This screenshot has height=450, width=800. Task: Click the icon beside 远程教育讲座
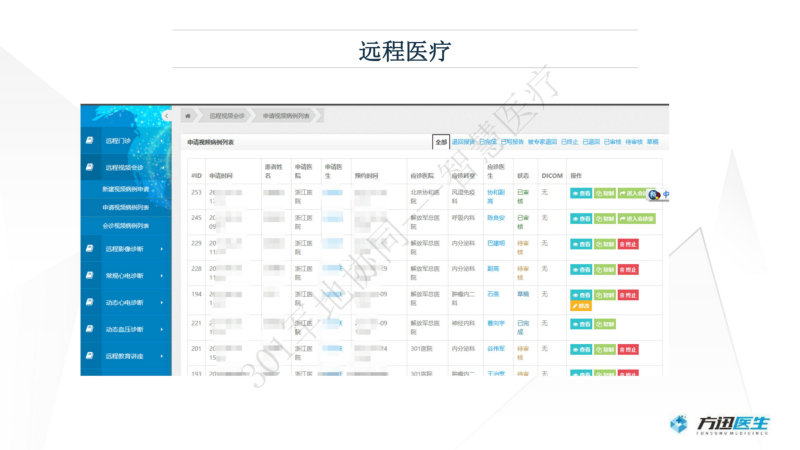pyautogui.click(x=89, y=356)
